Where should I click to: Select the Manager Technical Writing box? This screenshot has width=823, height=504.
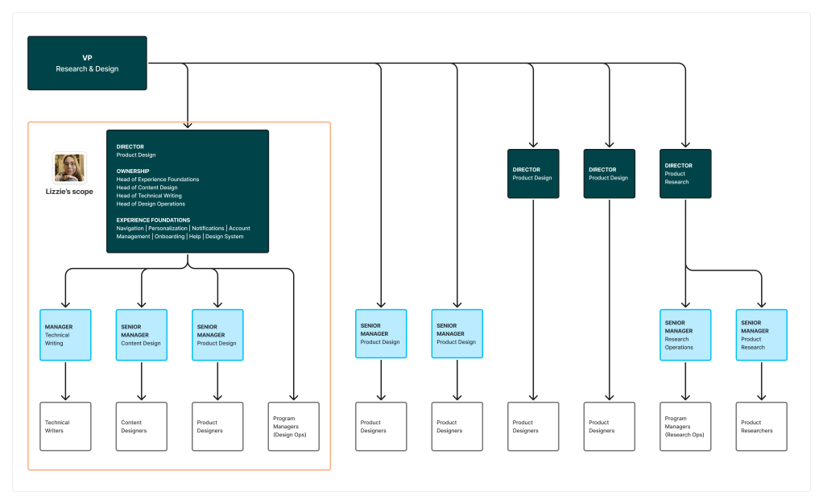coord(66,335)
